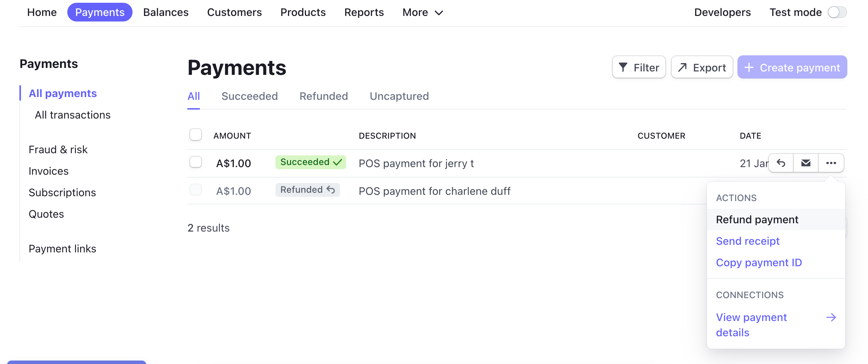Viewport: 868px width, 364px height.
Task: Open the Filter funnel button
Action: 639,67
